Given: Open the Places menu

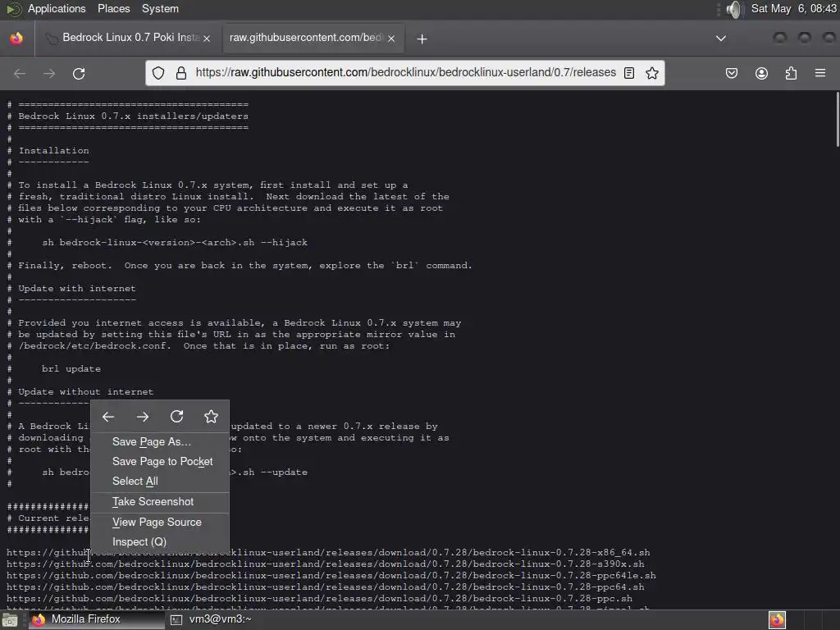Looking at the screenshot, I should [113, 8].
